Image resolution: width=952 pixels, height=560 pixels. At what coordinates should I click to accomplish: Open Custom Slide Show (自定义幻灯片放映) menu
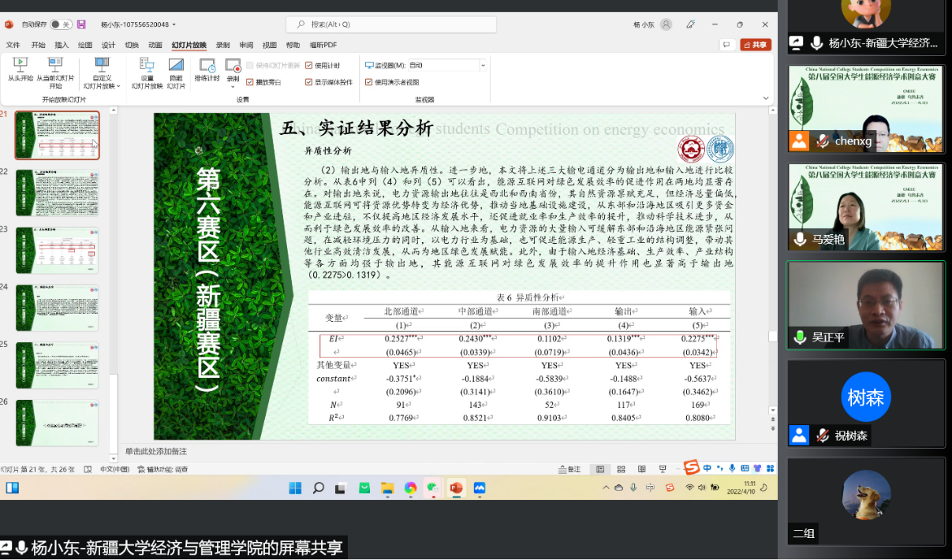coord(103,73)
